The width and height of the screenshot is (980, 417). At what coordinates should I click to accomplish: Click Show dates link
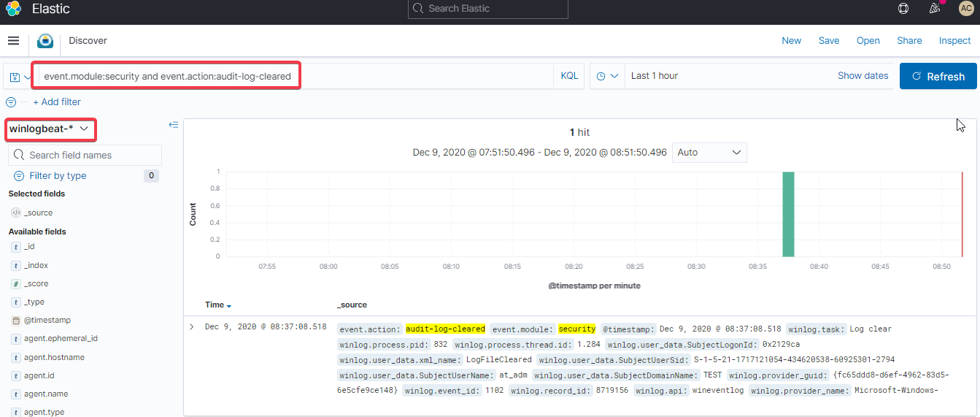coord(863,76)
